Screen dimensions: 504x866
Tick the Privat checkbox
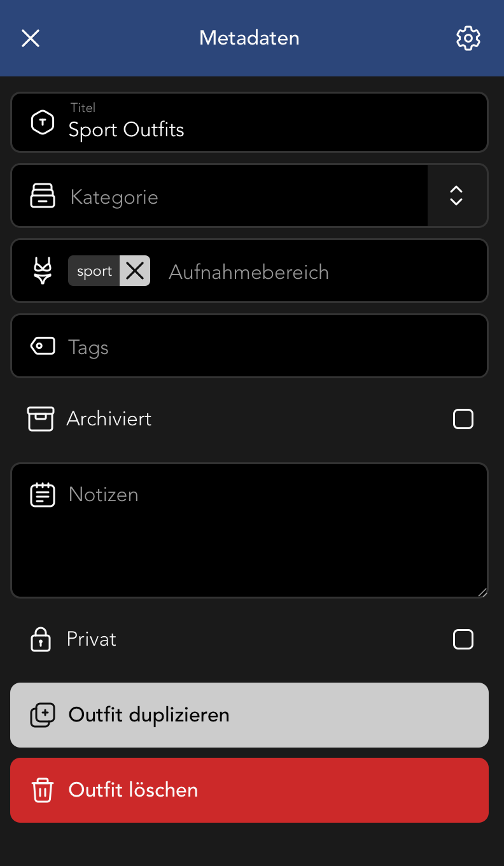coord(463,639)
